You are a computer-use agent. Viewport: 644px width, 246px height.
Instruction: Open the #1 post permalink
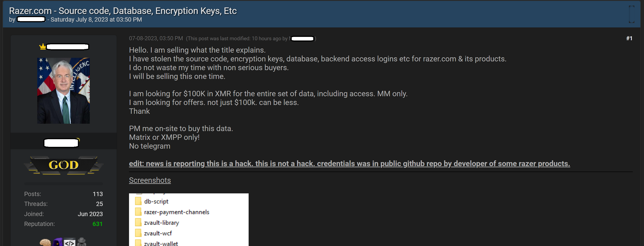(x=629, y=38)
